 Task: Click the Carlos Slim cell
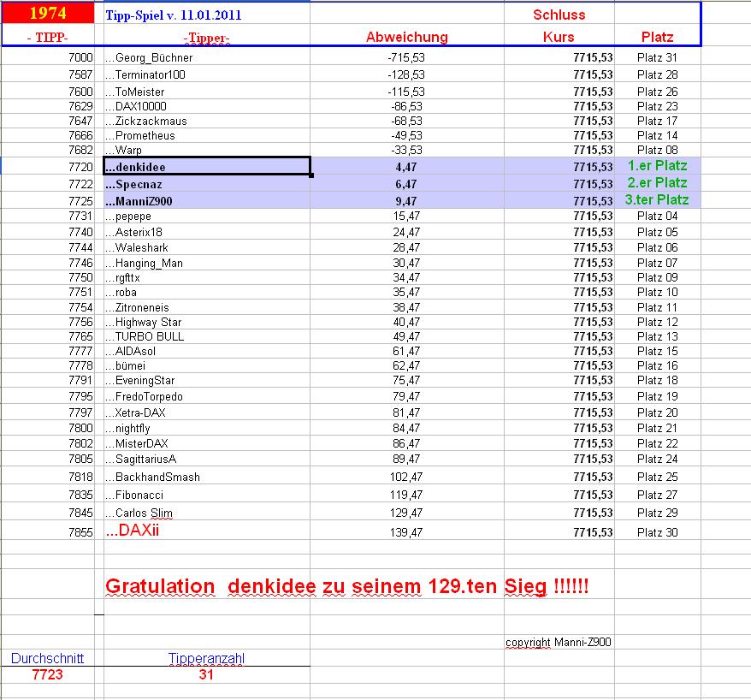[207, 513]
